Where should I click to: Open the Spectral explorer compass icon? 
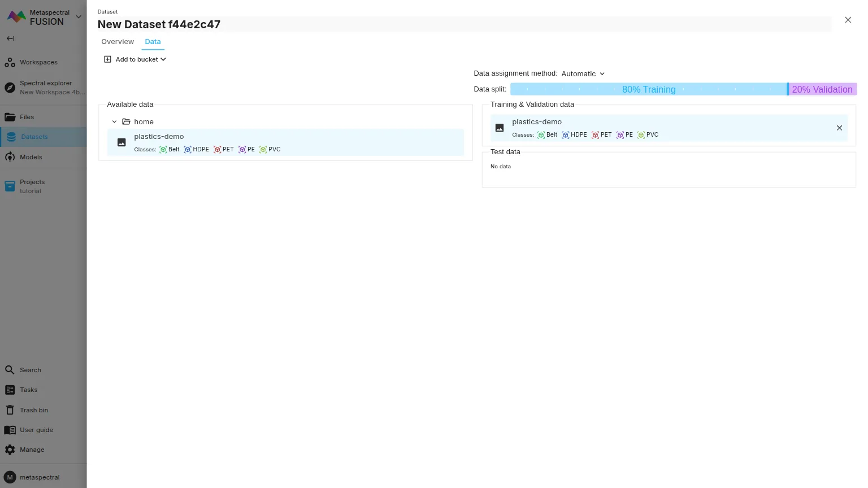coord(10,88)
